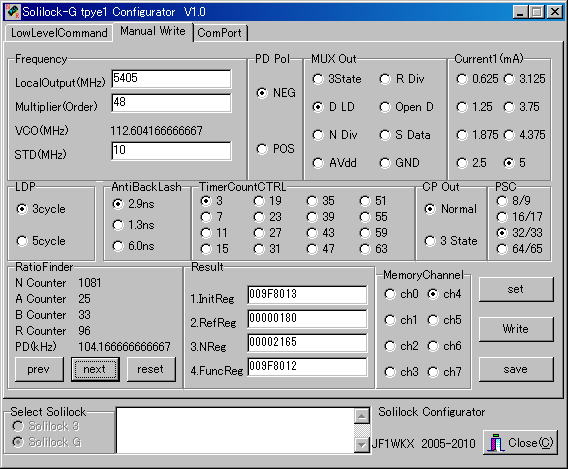Choose N Div for MUX Out
Image resolution: width=568 pixels, height=469 pixels.
(x=335, y=135)
